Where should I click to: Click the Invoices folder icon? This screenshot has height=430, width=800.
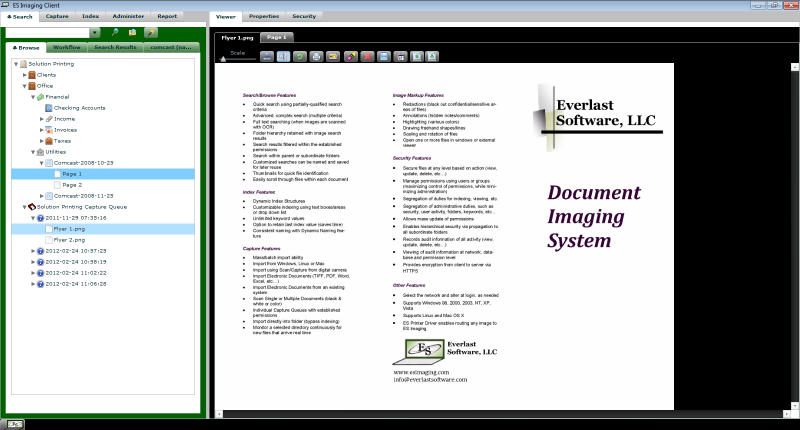(49, 130)
